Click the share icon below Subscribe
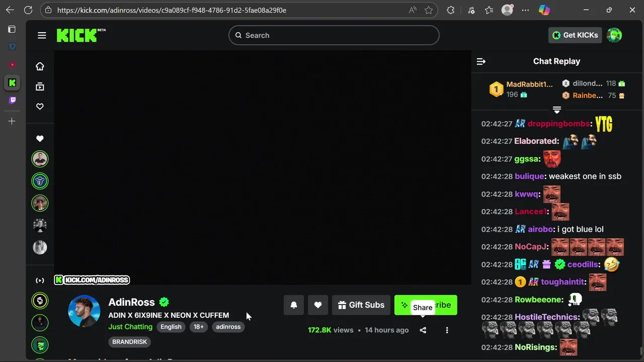Viewport: 644px width, 362px height. pos(423,330)
